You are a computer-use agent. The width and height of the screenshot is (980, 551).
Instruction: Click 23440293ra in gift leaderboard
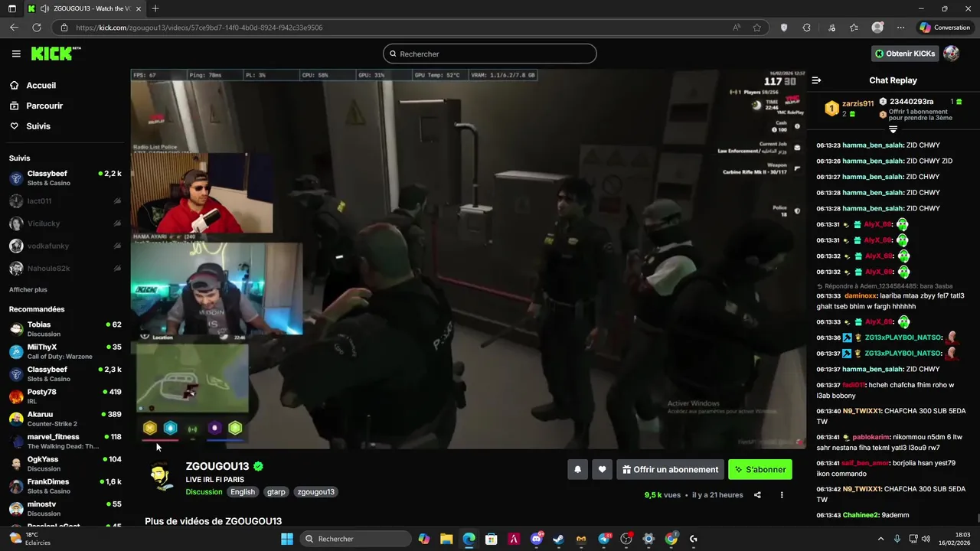[911, 102]
